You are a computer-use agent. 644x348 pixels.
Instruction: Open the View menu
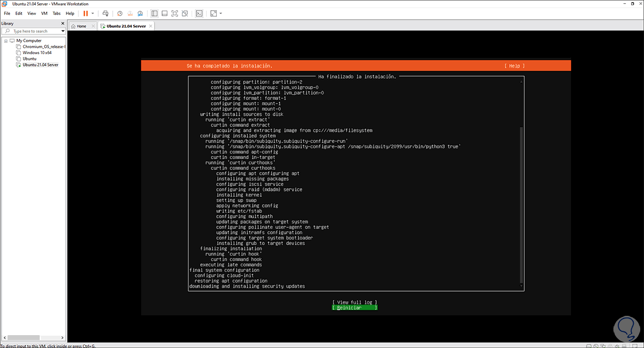pos(32,13)
